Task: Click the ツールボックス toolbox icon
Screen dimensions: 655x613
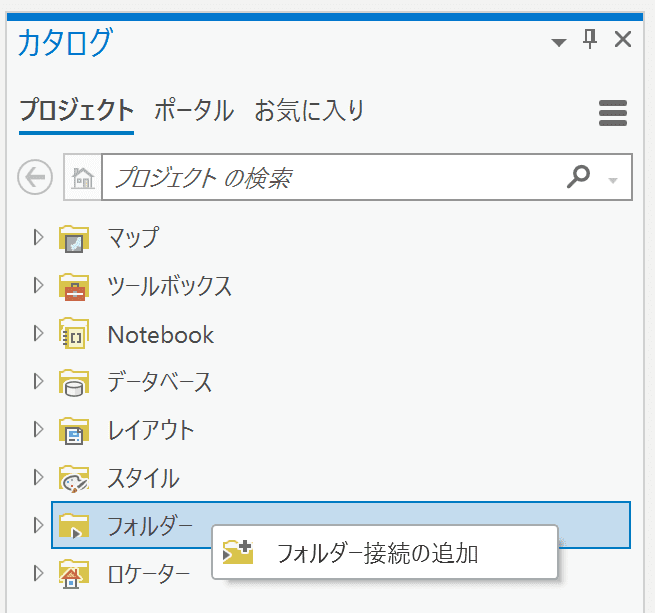Action: click(x=74, y=287)
